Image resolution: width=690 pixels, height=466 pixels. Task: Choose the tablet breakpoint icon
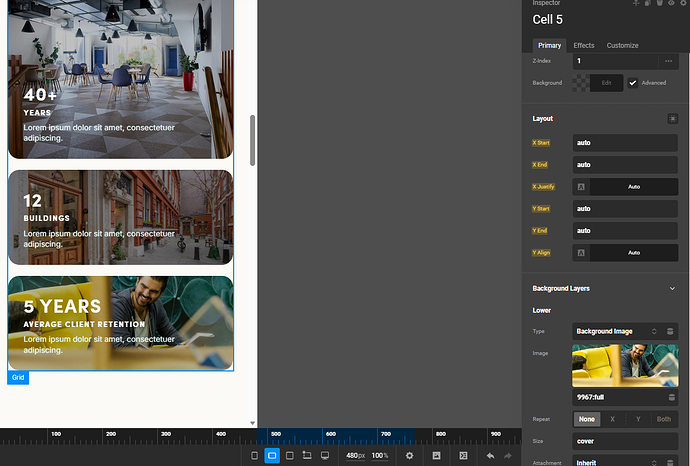[290, 455]
